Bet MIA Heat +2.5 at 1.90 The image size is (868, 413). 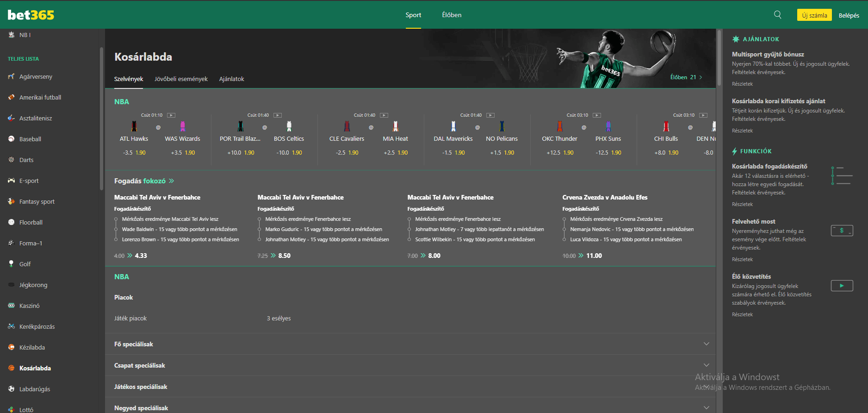pyautogui.click(x=396, y=153)
